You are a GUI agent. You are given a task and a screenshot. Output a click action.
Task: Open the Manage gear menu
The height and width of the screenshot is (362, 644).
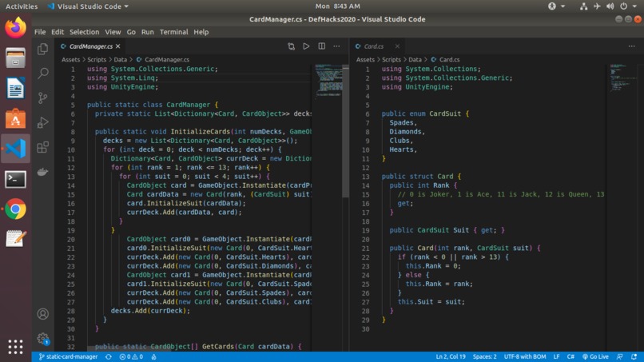tap(43, 339)
